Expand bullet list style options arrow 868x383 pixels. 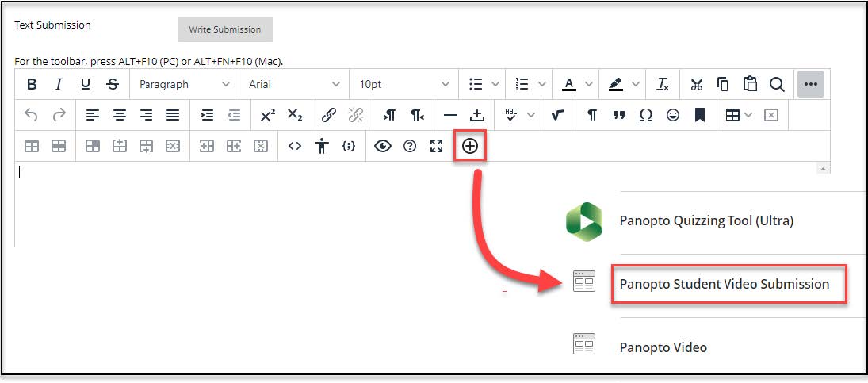coord(495,84)
